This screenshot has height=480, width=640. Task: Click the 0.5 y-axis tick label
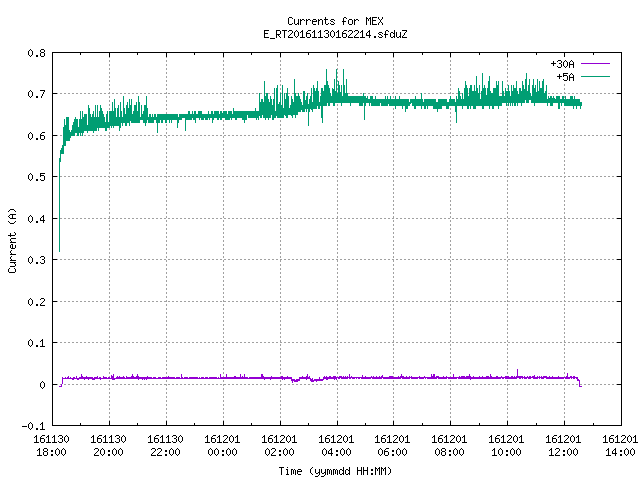[x=36, y=177]
